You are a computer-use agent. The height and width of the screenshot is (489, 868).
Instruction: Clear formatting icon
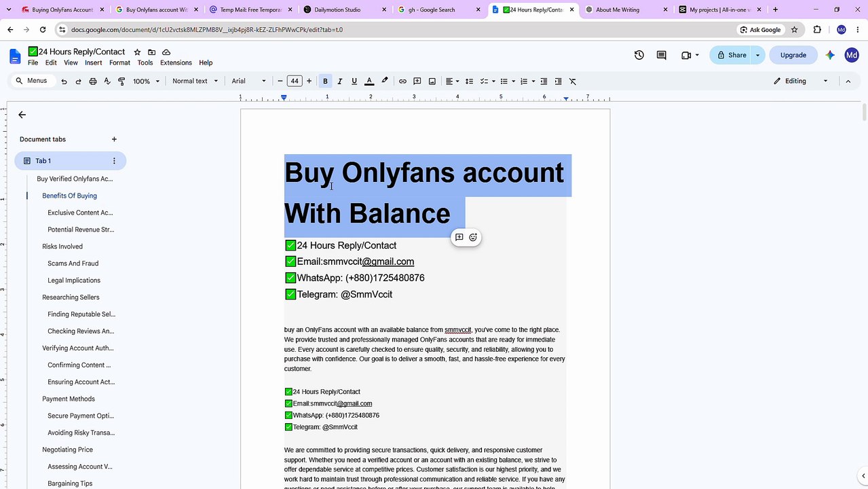pos(573,81)
